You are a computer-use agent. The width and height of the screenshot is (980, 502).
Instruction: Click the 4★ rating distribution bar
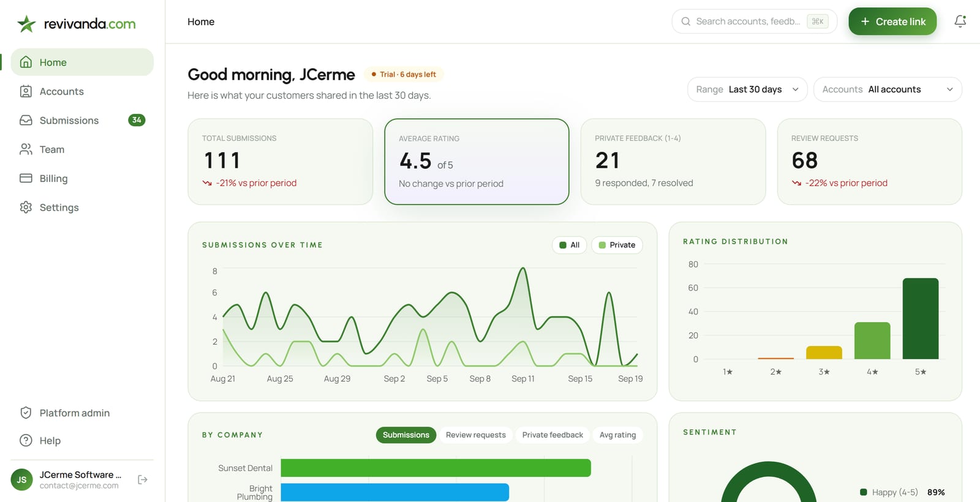872,340
